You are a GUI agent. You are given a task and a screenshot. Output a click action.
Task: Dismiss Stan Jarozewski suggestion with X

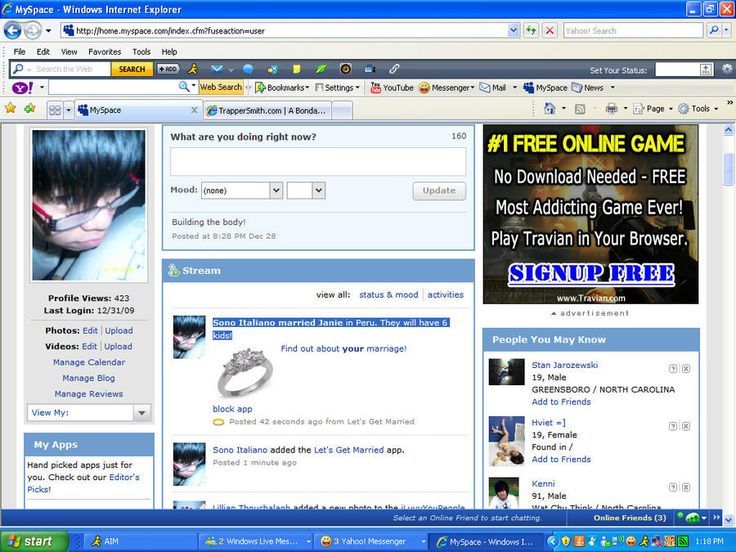pos(686,369)
